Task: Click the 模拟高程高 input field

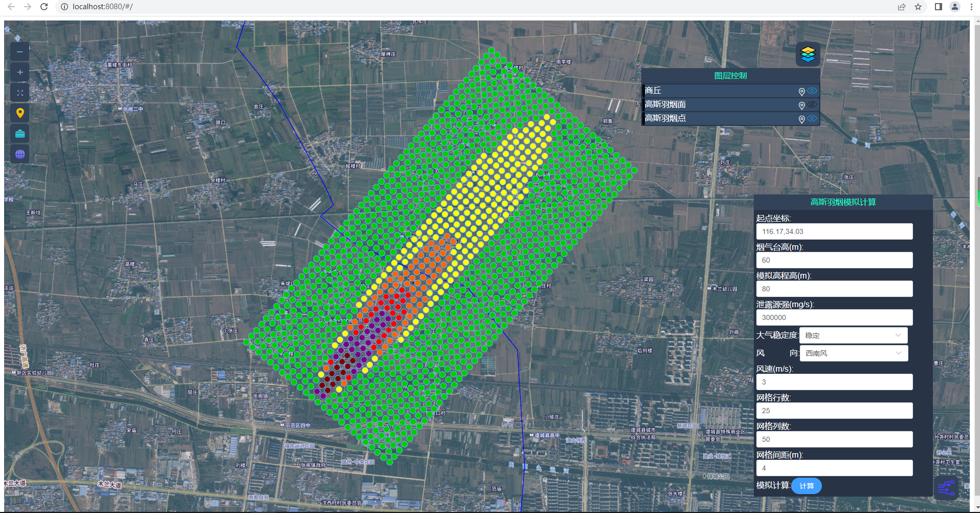Action: pyautogui.click(x=834, y=289)
